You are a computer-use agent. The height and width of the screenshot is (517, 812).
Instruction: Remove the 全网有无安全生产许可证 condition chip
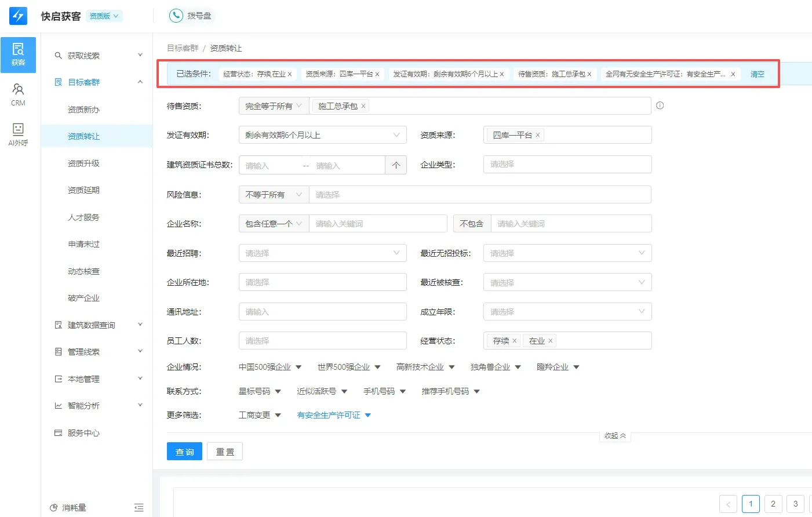point(733,74)
